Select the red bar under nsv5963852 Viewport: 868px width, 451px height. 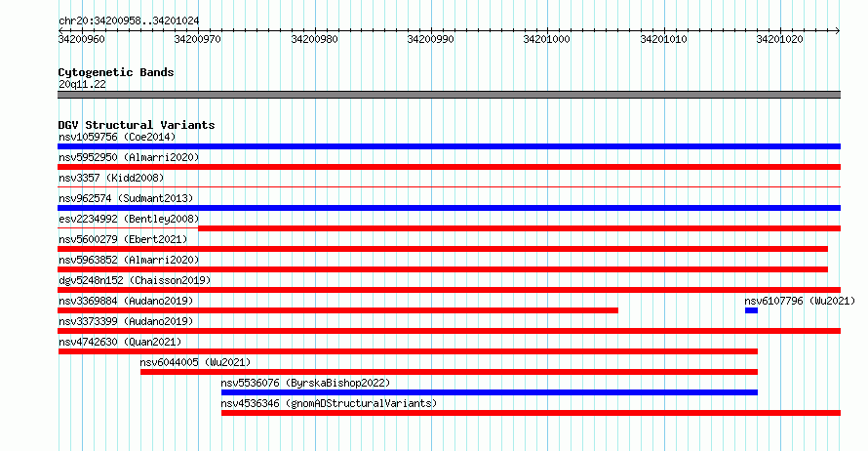pyautogui.click(x=443, y=269)
